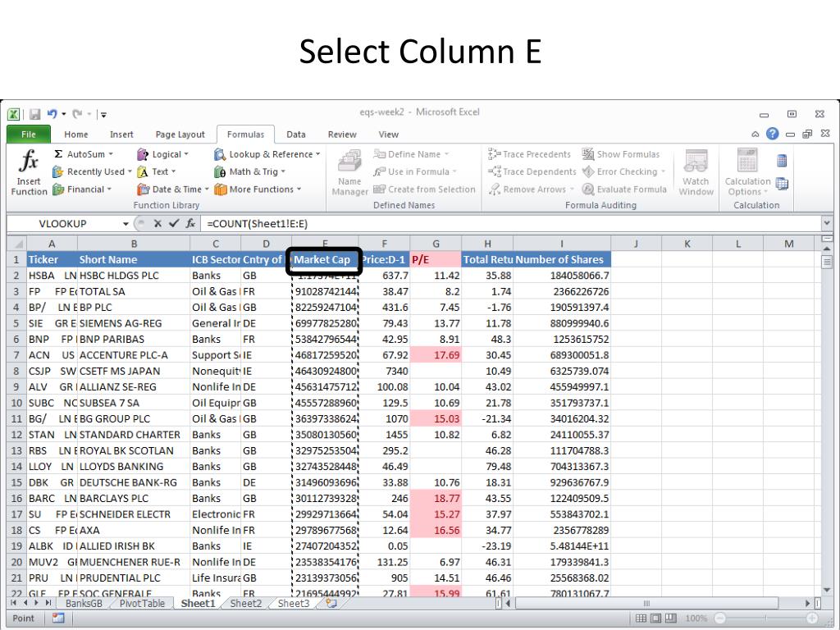Screen dimensions: 840x630
Task: Open the Name Box dropdown arrow
Action: tap(126, 224)
